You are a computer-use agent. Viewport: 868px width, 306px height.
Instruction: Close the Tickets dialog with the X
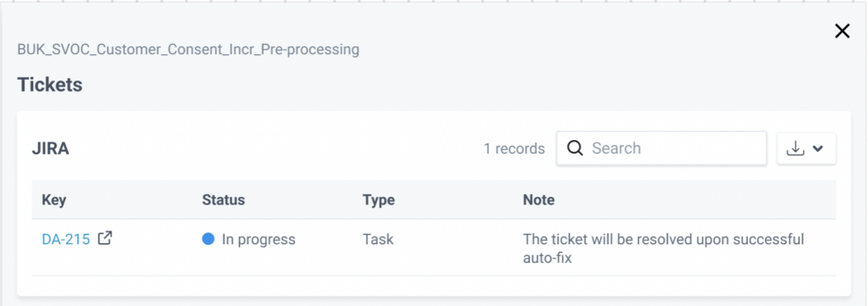(x=842, y=31)
